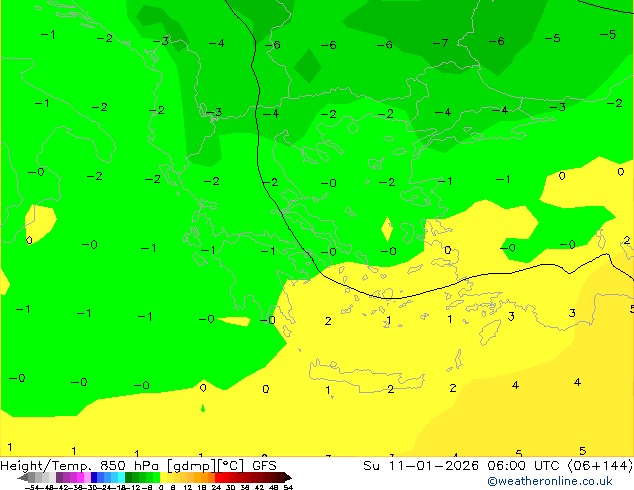Click the "-7" temperature value on the map

(440, 43)
